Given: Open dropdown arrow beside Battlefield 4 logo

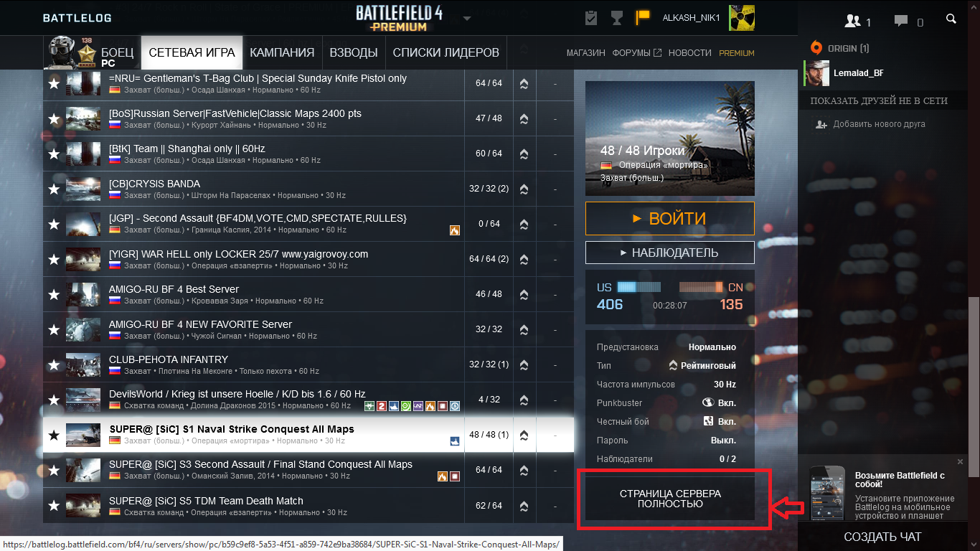Looking at the screenshot, I should (467, 18).
